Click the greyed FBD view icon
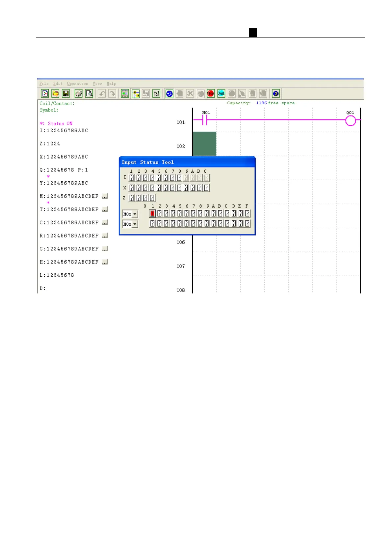Image resolution: width=392 pixels, height=554 pixels. [146, 94]
